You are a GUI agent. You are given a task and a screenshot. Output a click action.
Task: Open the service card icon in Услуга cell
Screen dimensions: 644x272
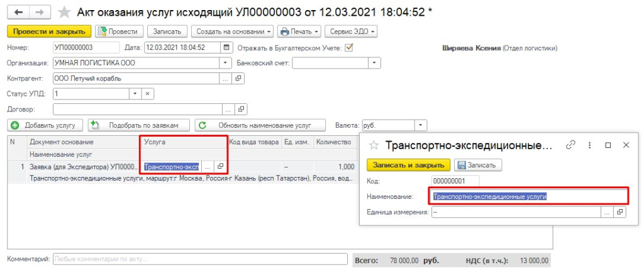pos(220,166)
